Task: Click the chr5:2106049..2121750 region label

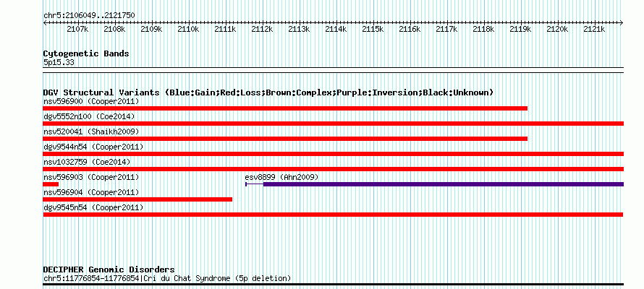Action: click(89, 15)
